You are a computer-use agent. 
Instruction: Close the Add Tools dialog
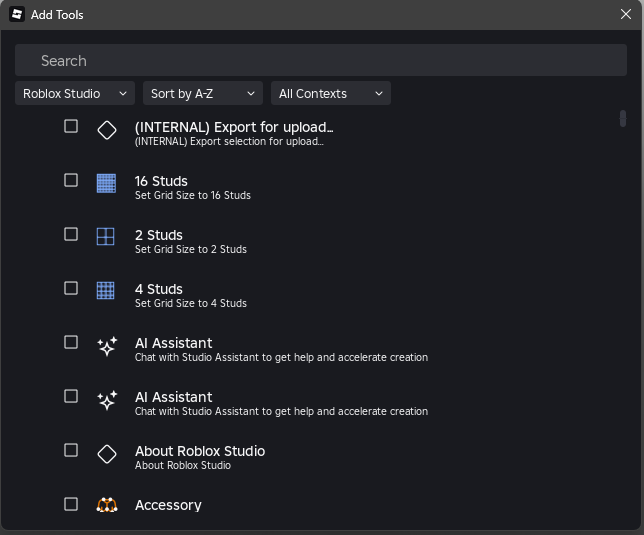[x=626, y=14]
